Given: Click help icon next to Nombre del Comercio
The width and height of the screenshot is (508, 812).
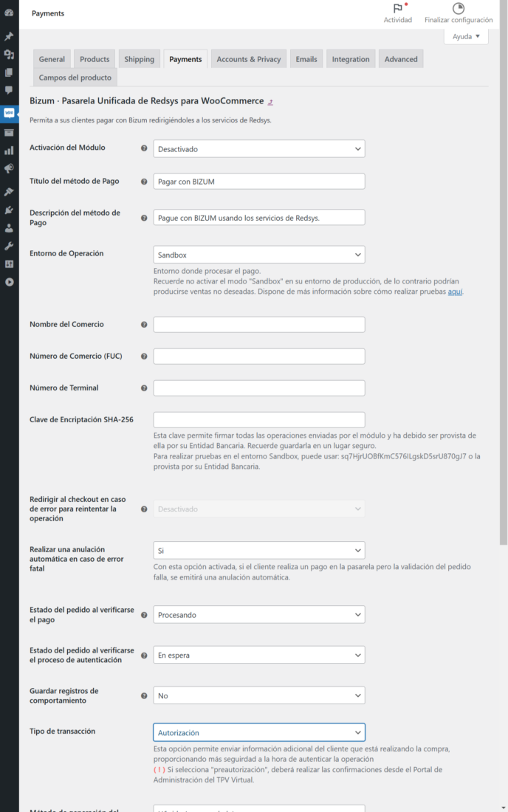Looking at the screenshot, I should 144,325.
